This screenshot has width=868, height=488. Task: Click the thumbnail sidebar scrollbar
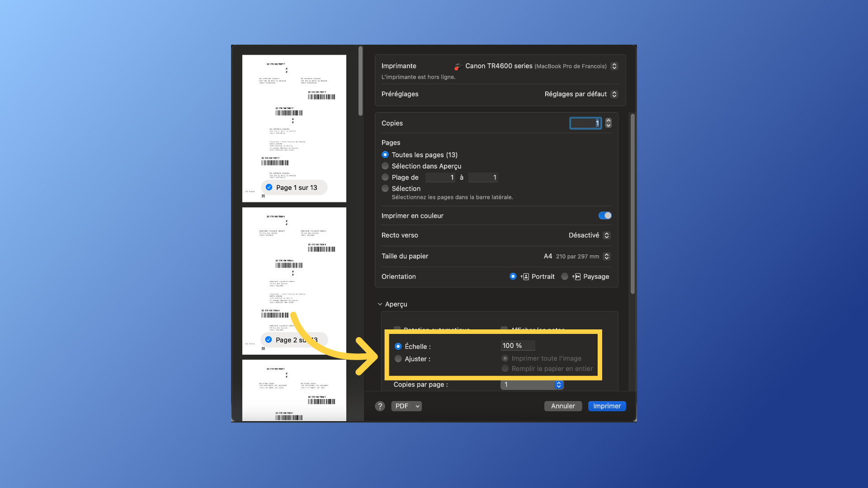(x=360, y=81)
